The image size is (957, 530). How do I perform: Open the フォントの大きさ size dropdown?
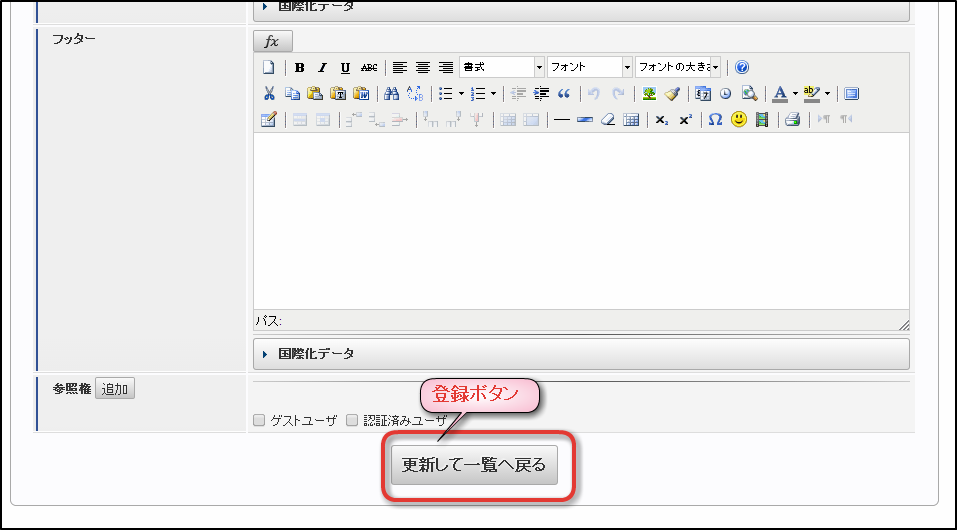677,67
